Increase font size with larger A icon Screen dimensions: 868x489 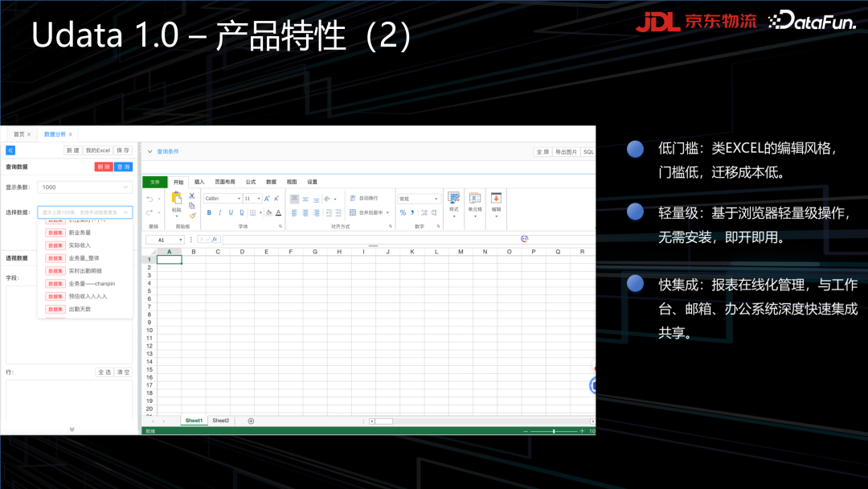tap(267, 199)
